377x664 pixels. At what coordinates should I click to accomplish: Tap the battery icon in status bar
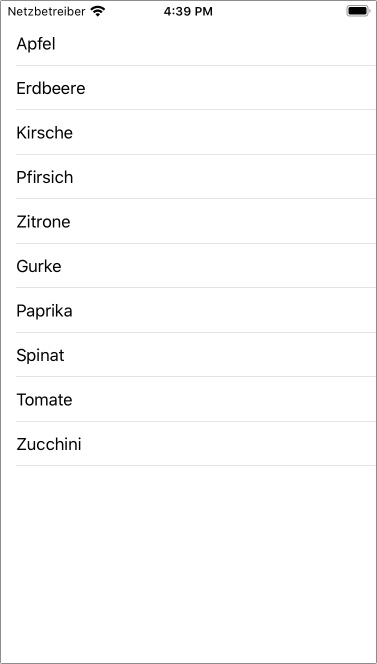(x=358, y=11)
